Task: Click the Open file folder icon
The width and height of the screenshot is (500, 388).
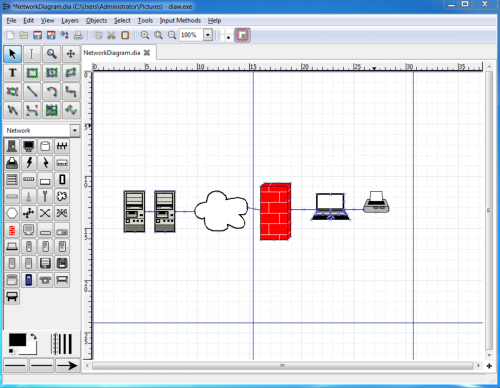Action: click(24, 35)
